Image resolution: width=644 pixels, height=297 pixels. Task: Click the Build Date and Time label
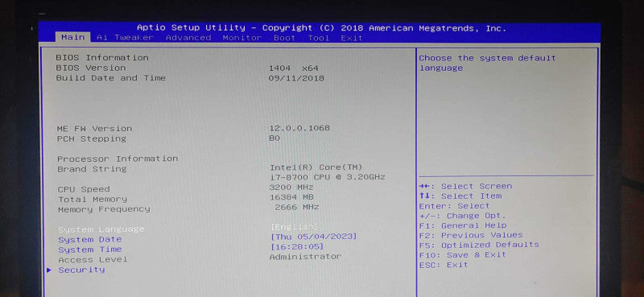[111, 78]
